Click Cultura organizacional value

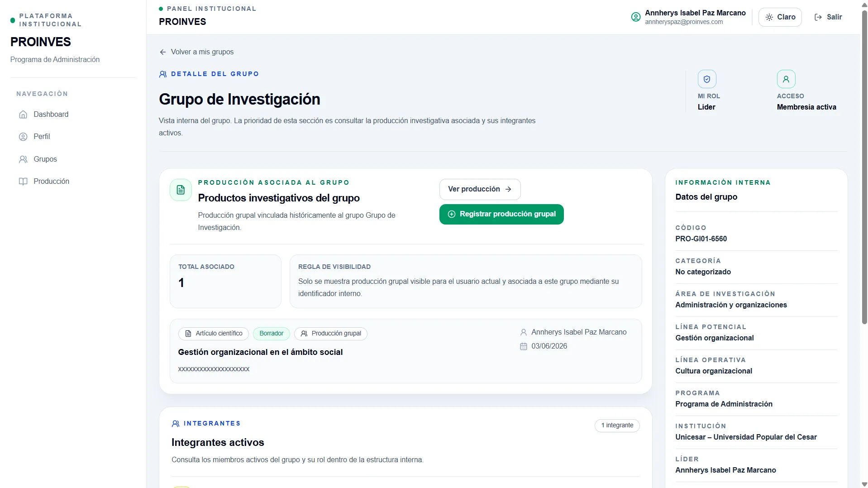(x=714, y=371)
